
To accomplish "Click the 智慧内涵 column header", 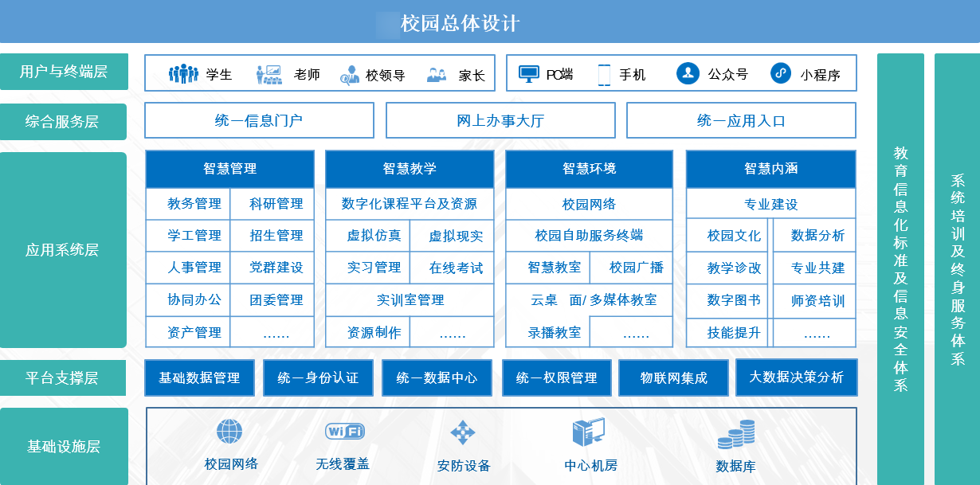I will 771,169.
